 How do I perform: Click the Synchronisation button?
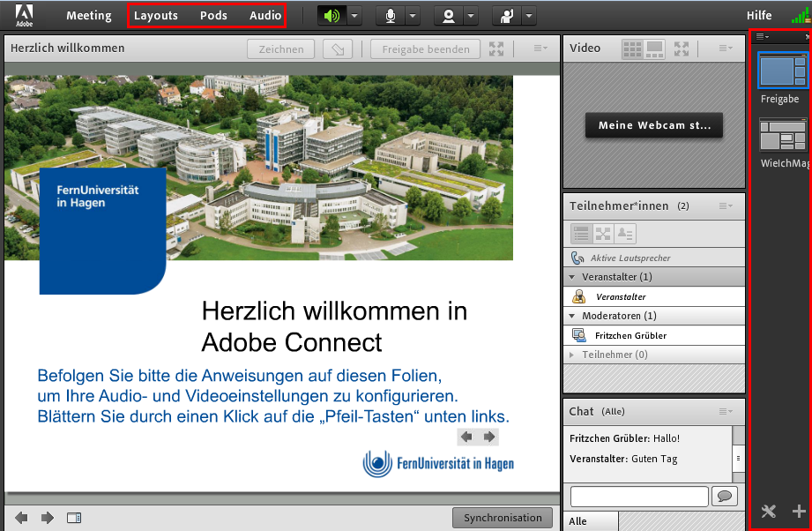503,518
